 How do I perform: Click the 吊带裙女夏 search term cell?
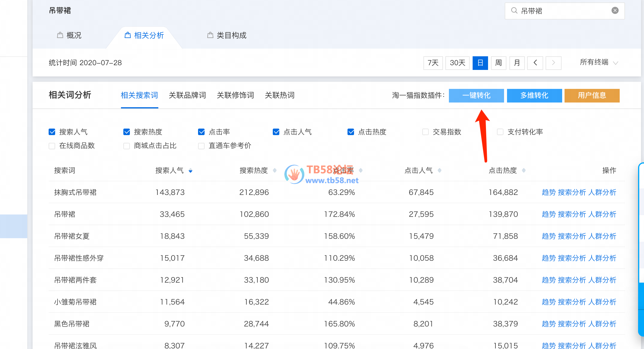pos(72,236)
